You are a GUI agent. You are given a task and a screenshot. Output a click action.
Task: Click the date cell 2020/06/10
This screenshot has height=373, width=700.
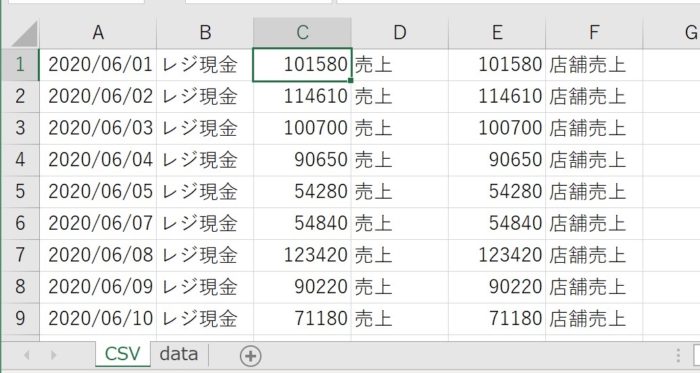(98, 318)
